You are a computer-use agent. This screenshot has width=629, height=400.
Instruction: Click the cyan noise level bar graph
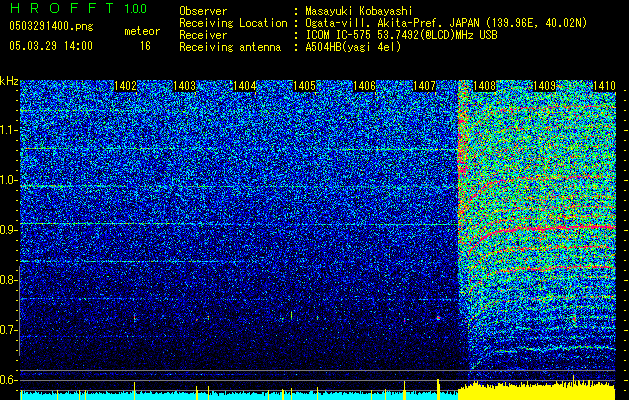click(x=239, y=395)
